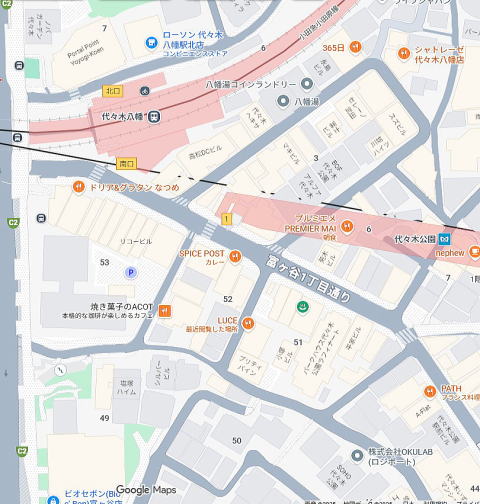The image size is (480, 504).
Task: Click the SPICE POST curry restaurant marker
Action: coord(235,257)
